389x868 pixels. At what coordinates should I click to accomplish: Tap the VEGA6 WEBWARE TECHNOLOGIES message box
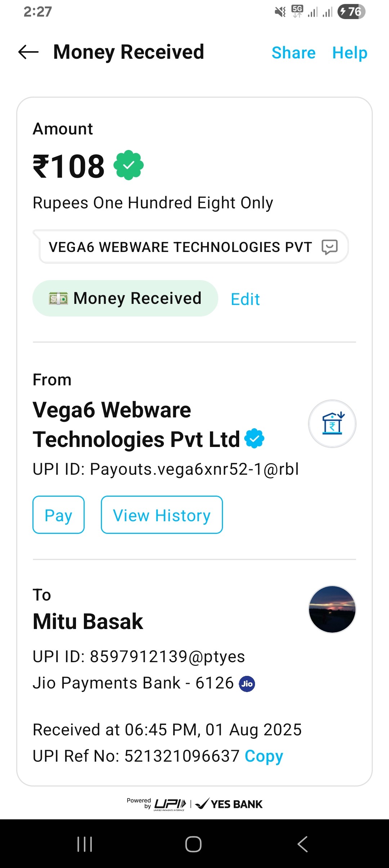(x=180, y=247)
